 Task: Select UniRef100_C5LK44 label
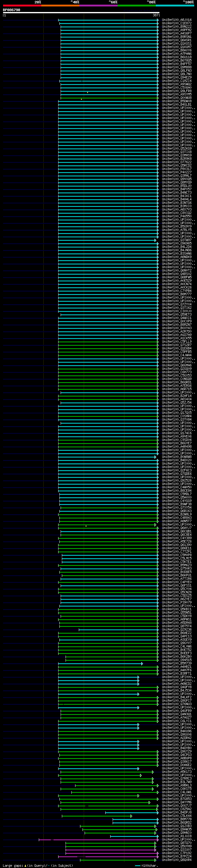[x=177, y=816]
